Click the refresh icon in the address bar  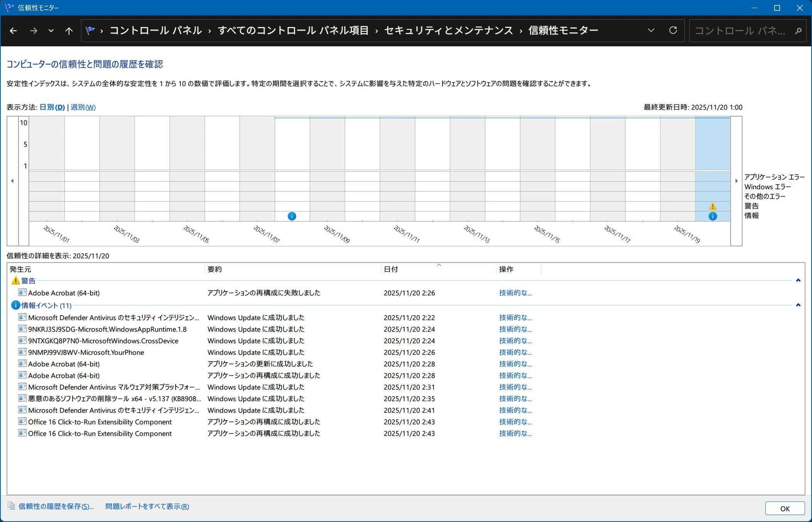[x=673, y=31]
